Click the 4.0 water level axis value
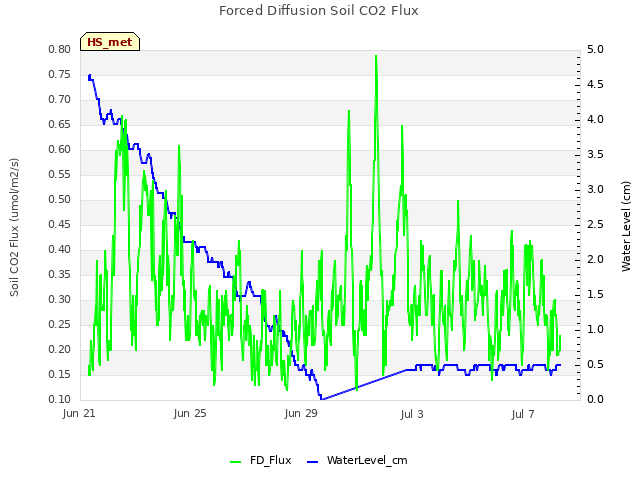Image resolution: width=640 pixels, height=480 pixels. (595, 119)
